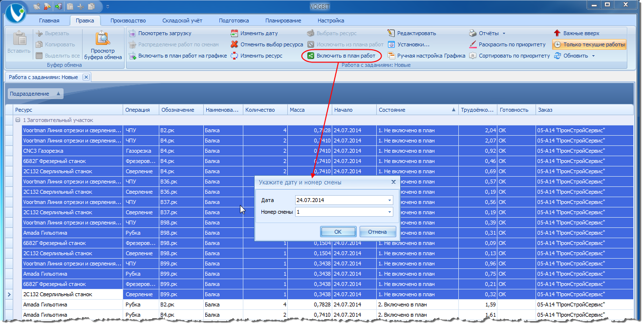This screenshot has height=325, width=644.
Task: Click 'Изменить дату' calendar icon
Action: pos(235,33)
